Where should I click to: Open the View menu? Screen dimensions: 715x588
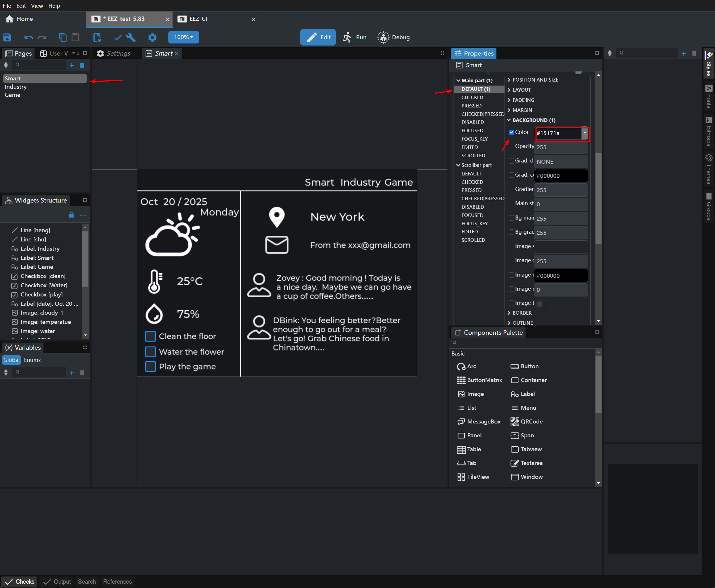(x=37, y=6)
